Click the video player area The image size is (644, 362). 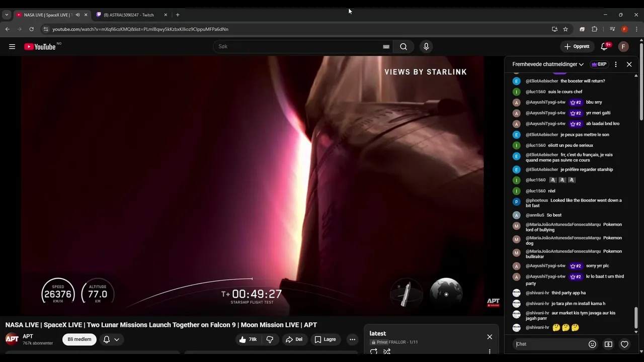coord(253,186)
